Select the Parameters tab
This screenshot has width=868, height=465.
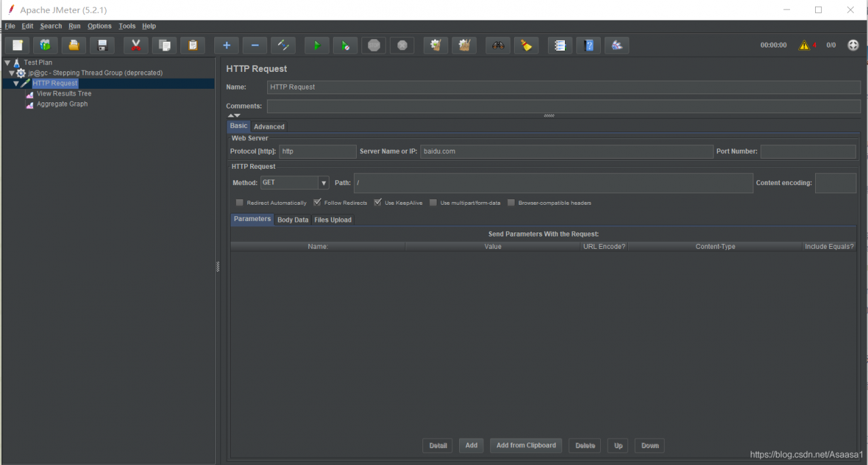click(252, 219)
